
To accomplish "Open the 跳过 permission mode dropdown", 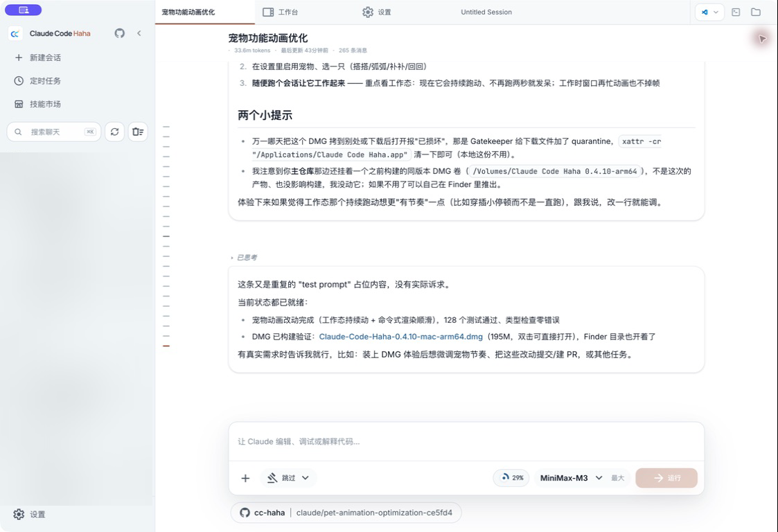I will 288,478.
